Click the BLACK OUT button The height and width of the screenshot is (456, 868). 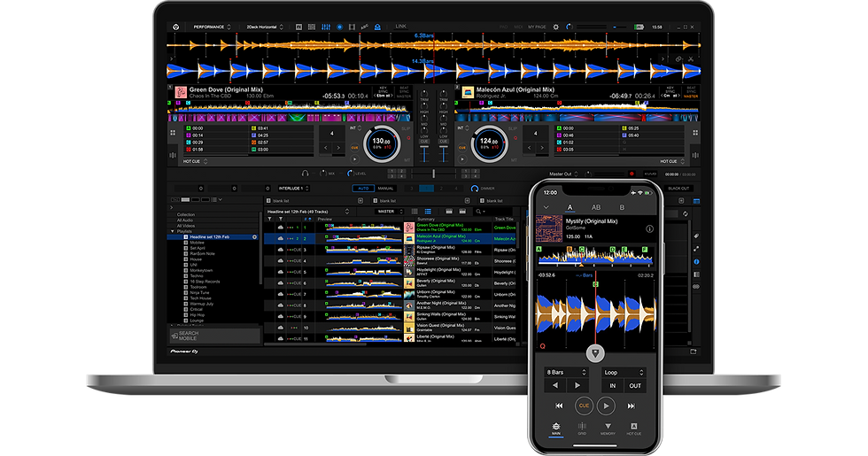[x=678, y=188]
